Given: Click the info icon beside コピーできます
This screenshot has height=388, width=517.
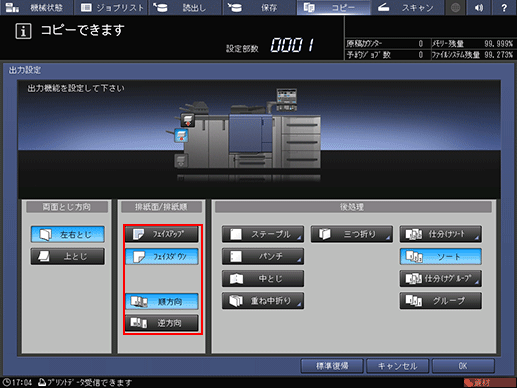Looking at the screenshot, I should pos(23,31).
